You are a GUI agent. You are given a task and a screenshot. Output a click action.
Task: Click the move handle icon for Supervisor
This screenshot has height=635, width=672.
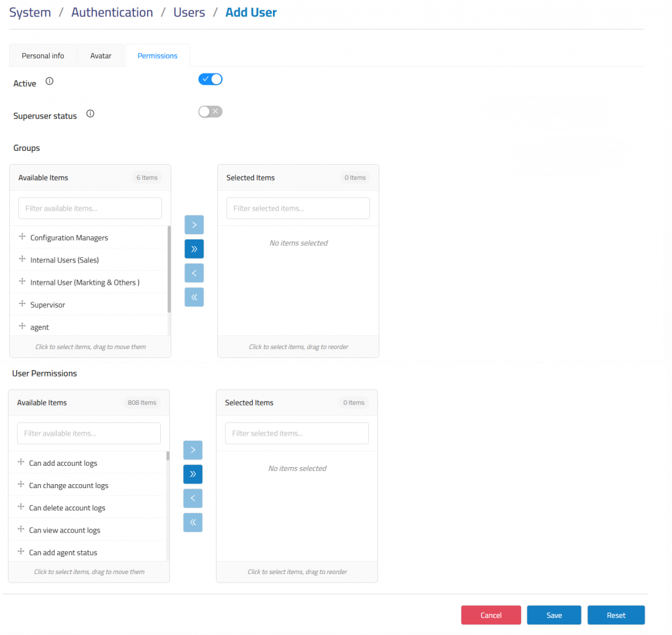point(22,303)
